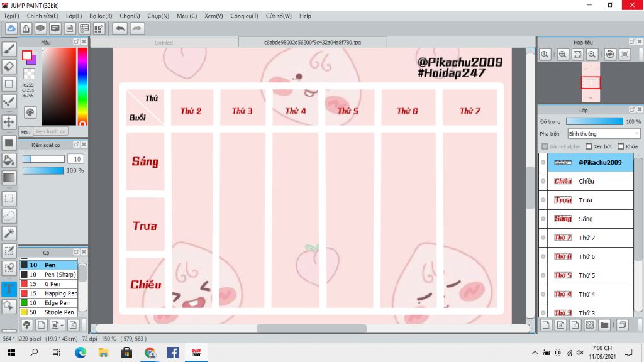Open Windows Start menu
This screenshot has width=644, height=362.
click(11, 353)
